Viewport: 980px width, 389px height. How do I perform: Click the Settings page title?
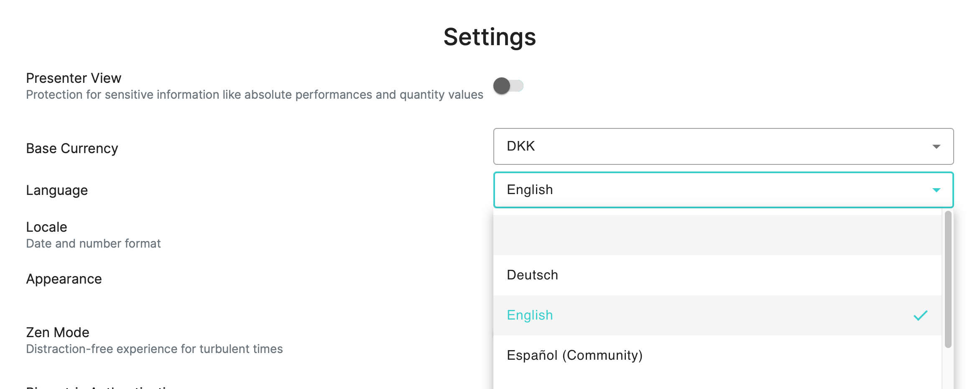click(490, 38)
